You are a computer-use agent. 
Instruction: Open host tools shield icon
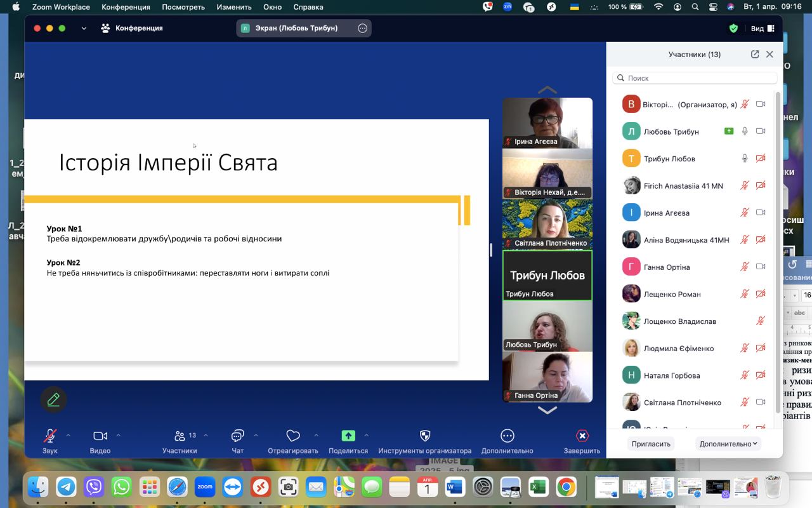[x=425, y=436]
